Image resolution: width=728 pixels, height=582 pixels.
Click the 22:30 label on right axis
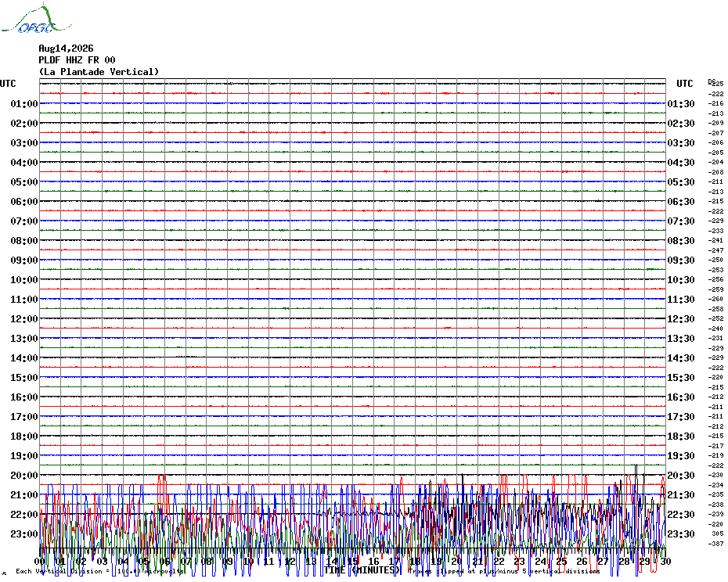681,514
